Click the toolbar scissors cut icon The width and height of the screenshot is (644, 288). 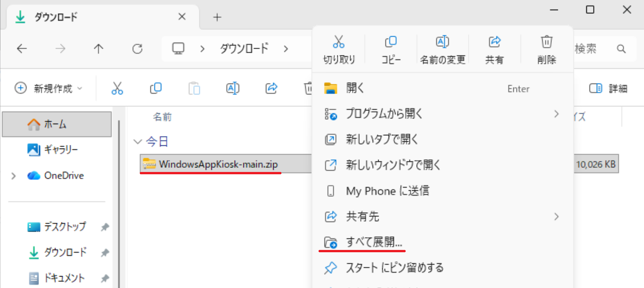(x=117, y=88)
